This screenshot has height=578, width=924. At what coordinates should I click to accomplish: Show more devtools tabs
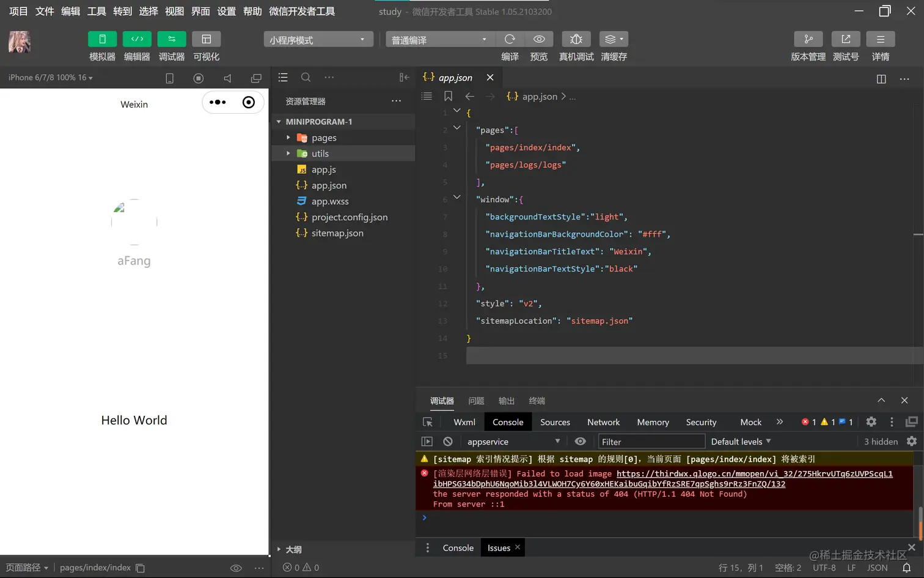[780, 421]
